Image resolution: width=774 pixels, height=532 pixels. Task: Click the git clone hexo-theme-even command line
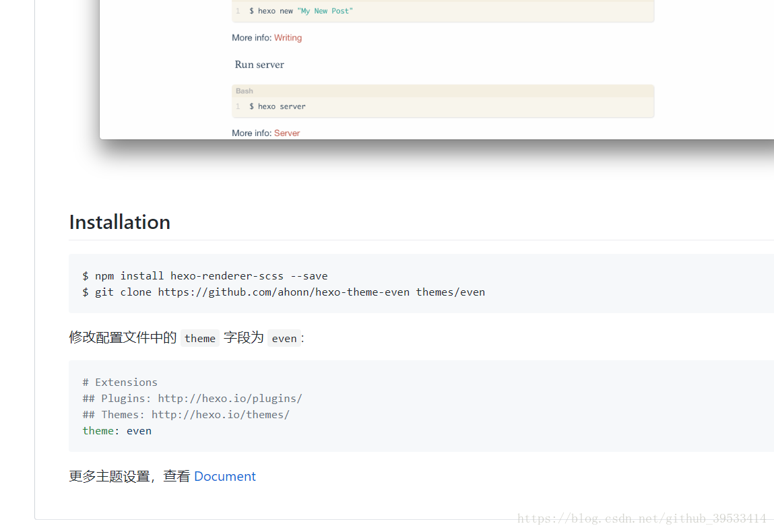[x=284, y=292]
